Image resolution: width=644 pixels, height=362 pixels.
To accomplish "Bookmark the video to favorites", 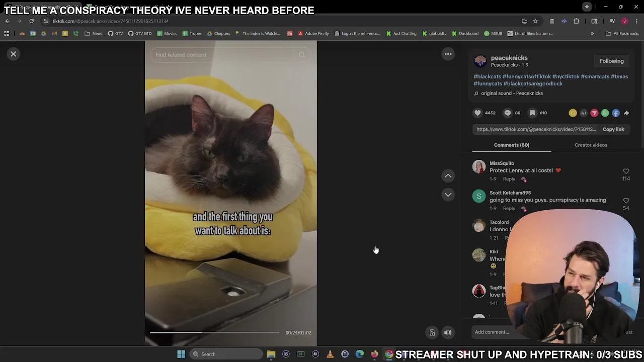I will [532, 113].
